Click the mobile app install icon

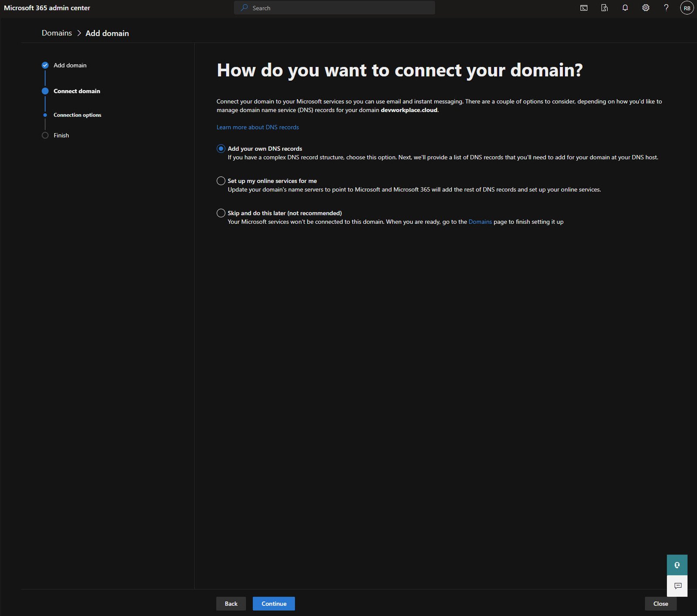tap(604, 8)
